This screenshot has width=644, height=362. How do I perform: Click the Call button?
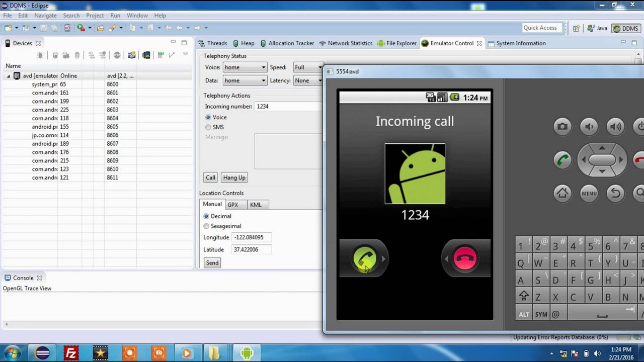(x=210, y=177)
